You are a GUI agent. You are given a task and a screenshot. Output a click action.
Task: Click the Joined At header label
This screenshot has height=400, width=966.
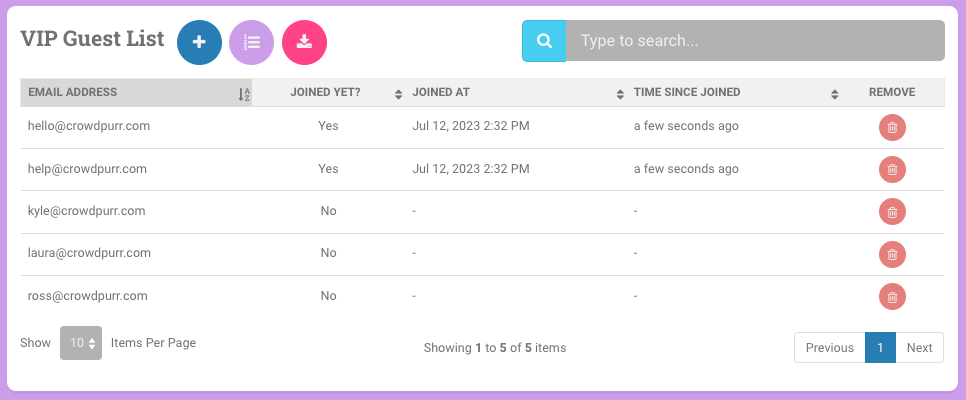440,92
